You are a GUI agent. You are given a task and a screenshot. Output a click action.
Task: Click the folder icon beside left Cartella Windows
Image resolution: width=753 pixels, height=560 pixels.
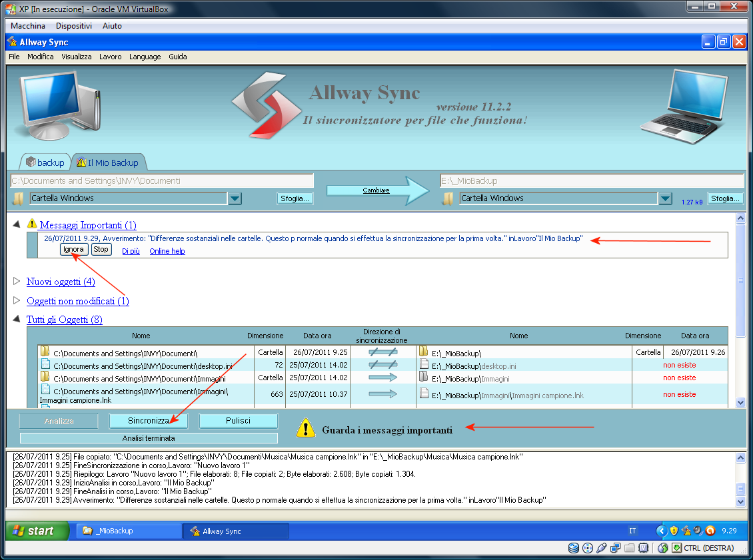(18, 198)
